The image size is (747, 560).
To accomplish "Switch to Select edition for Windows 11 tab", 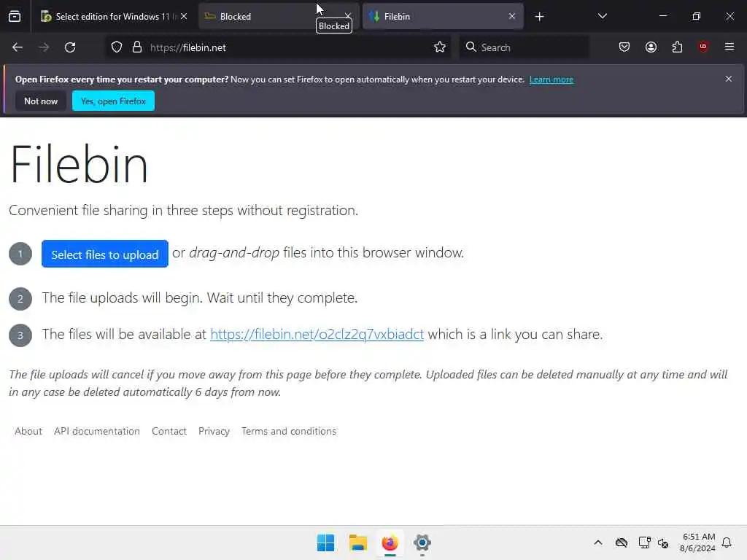I will point(115,17).
